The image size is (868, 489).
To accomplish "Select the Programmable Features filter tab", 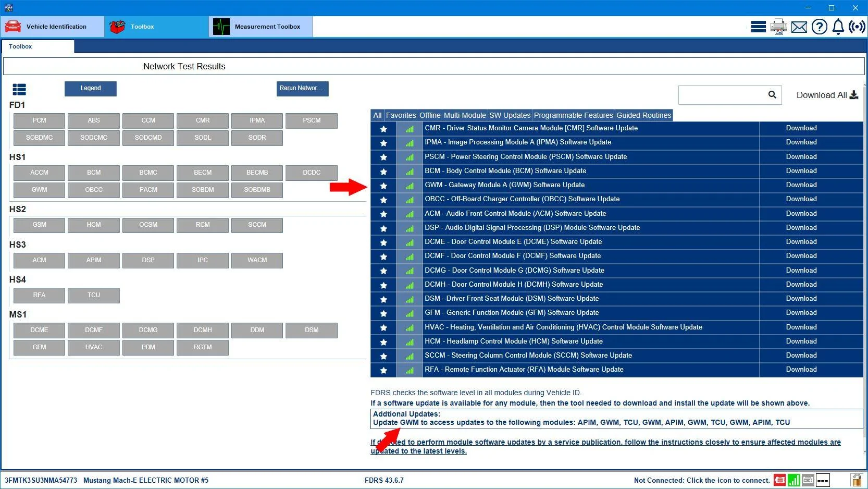I will click(574, 115).
